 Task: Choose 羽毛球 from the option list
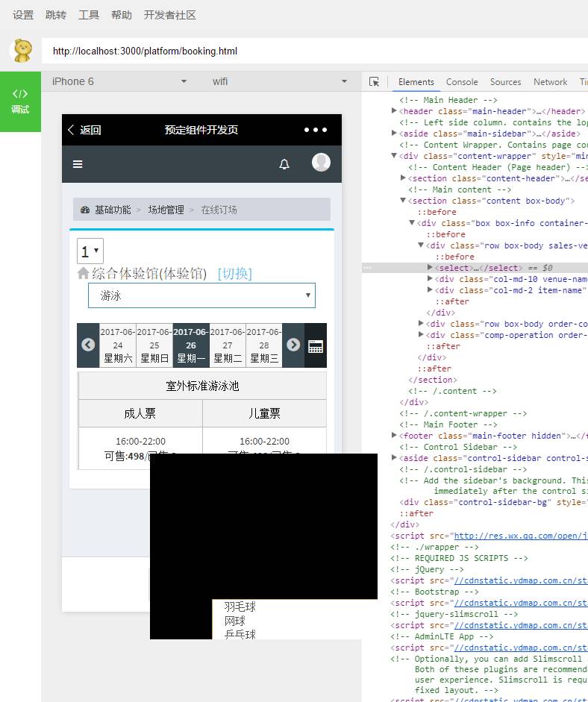(240, 607)
